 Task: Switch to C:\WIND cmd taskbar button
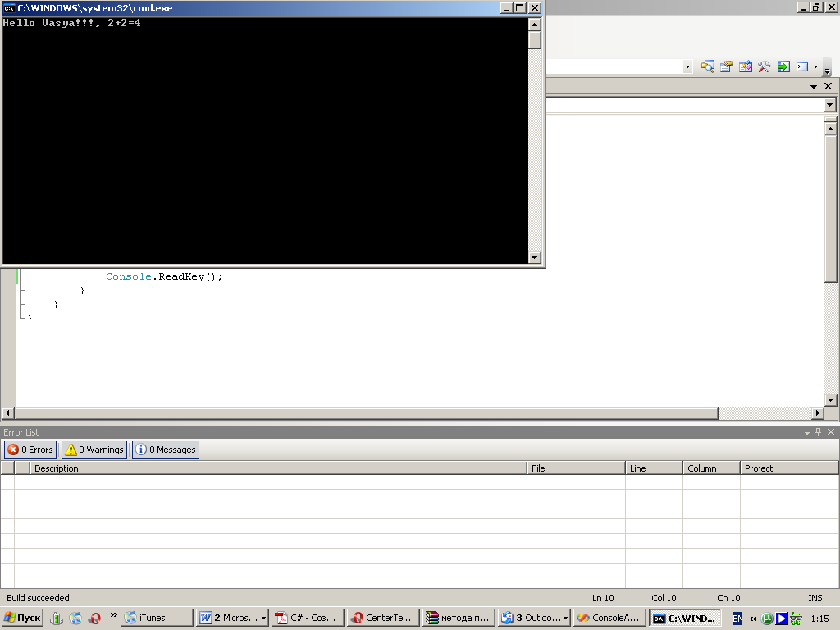[x=685, y=618]
